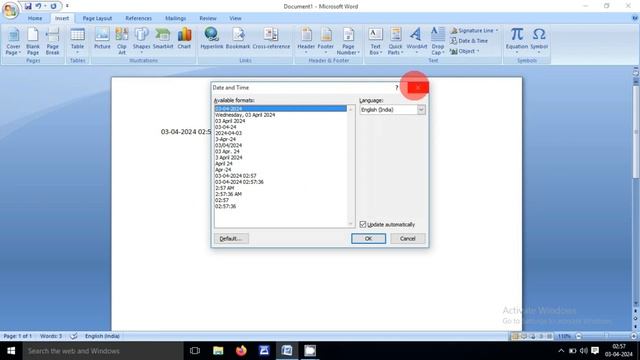Click the Default... button

coord(231,238)
